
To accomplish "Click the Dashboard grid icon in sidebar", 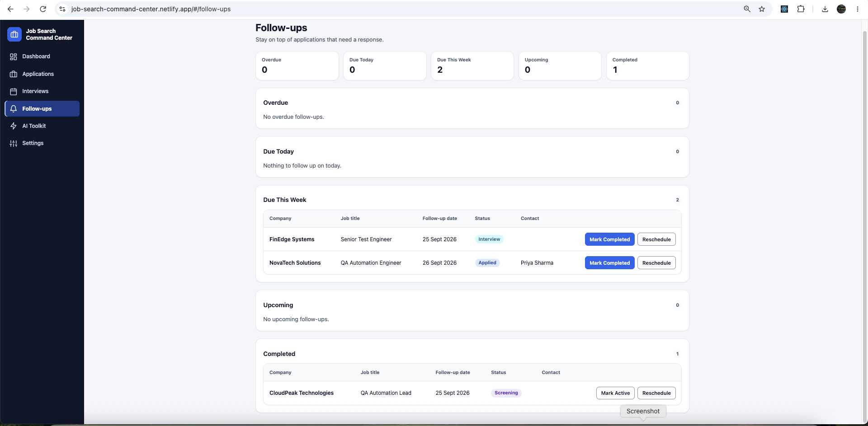I will 14,56.
